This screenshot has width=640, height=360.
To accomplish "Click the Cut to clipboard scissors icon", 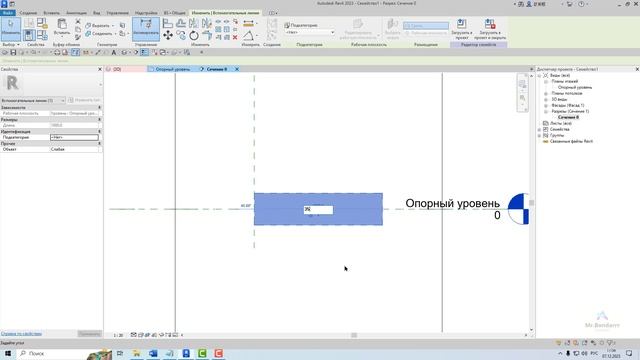I will pos(78,22).
